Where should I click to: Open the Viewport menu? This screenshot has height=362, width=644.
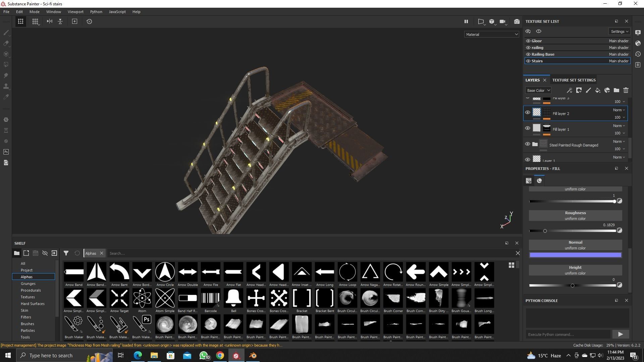coord(75,12)
